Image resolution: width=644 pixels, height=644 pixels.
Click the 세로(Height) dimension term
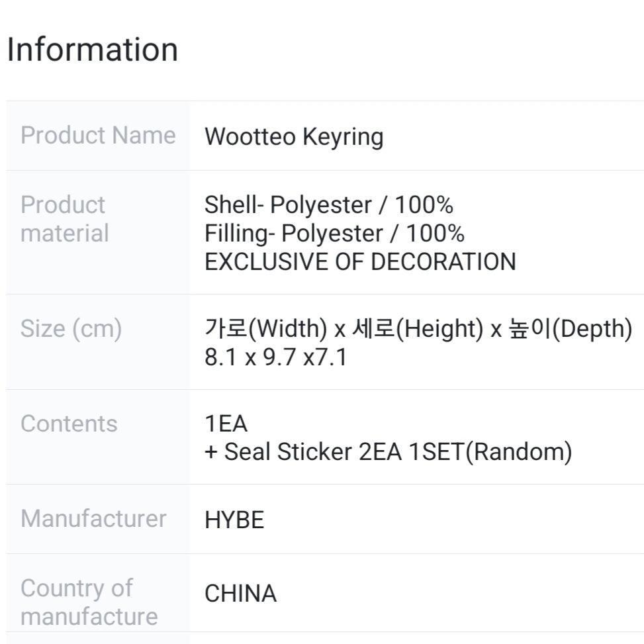[x=417, y=329]
